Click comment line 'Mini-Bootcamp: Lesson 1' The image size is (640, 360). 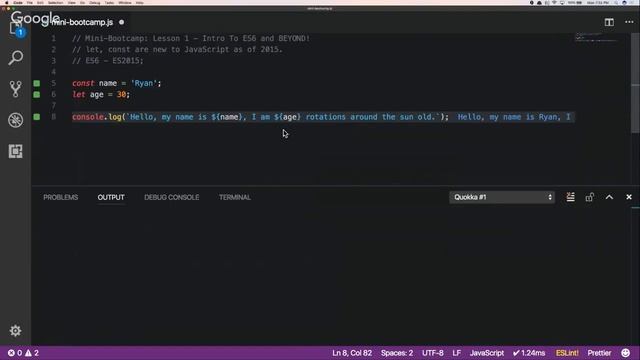[191, 38]
